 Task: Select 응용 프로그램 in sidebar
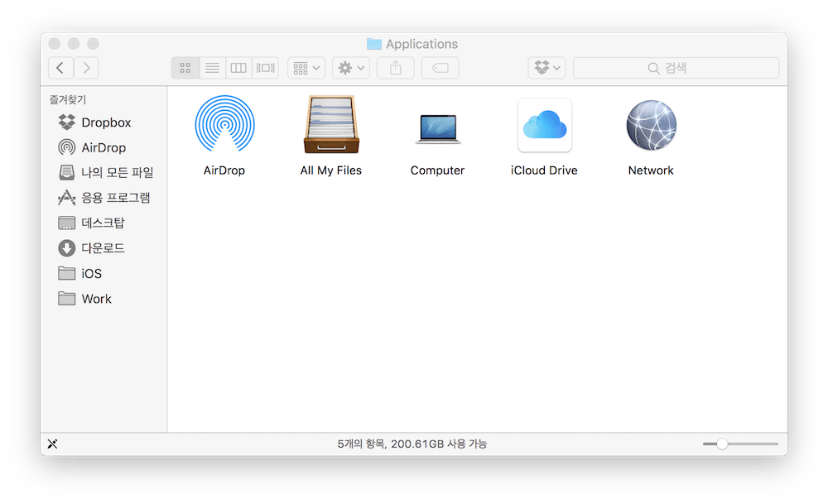pos(103,197)
